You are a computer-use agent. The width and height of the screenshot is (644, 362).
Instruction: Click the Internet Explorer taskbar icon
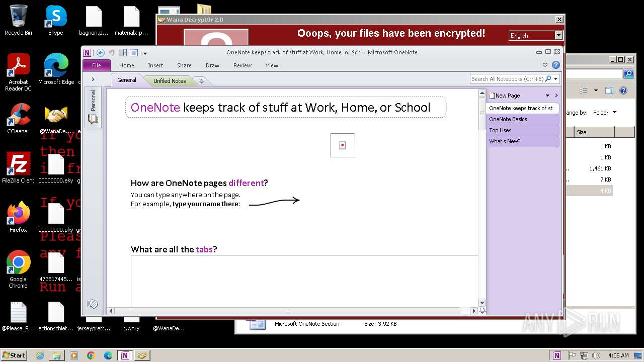[40, 355]
